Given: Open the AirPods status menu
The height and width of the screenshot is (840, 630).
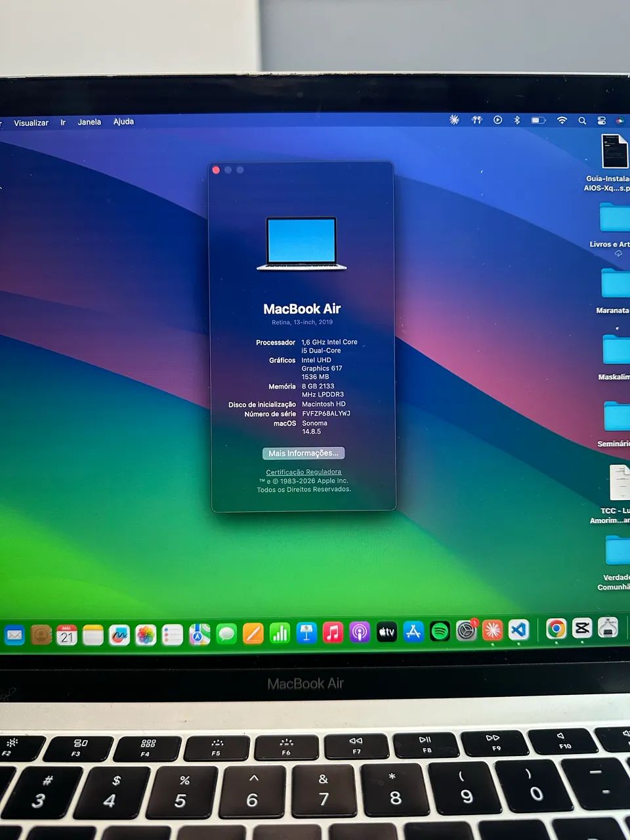Looking at the screenshot, I should click(477, 120).
